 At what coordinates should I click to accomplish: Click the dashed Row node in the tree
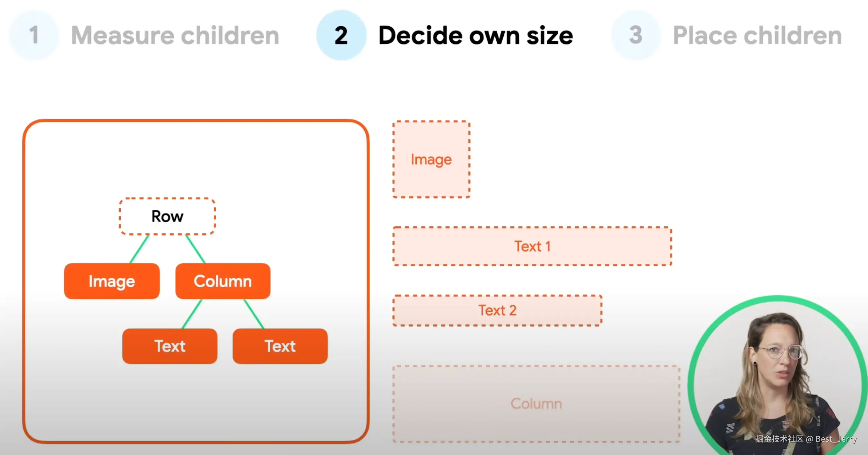167,216
